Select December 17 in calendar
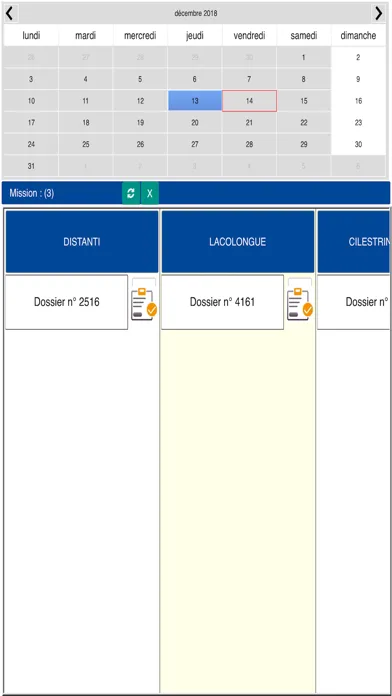 (x=31, y=123)
